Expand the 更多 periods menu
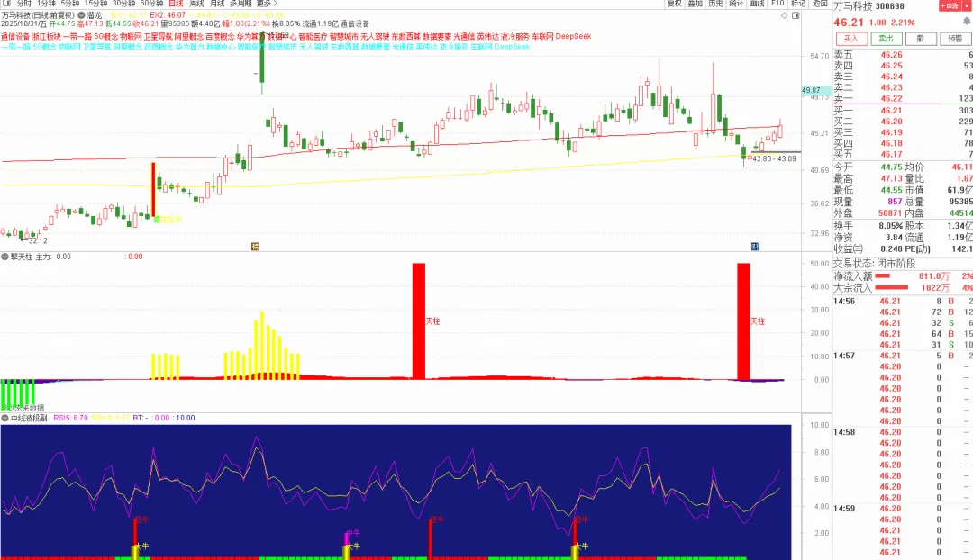 click(x=266, y=3)
